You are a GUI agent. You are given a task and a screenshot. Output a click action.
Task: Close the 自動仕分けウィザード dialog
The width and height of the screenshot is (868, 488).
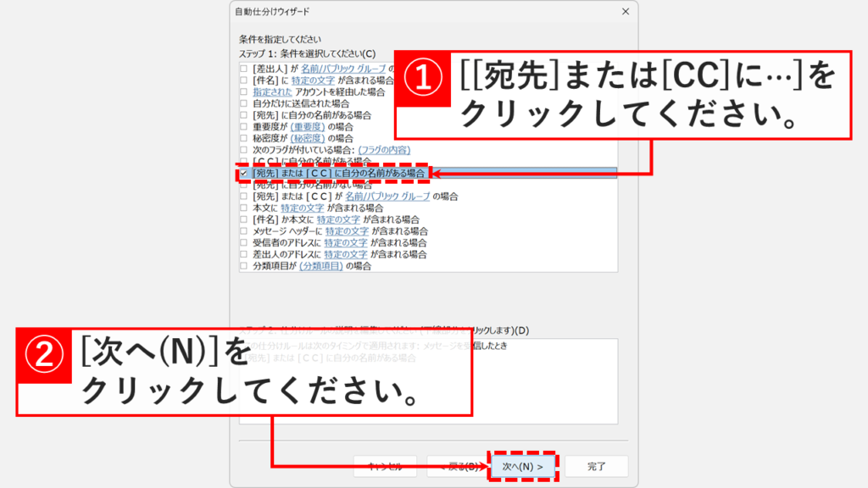coord(625,12)
